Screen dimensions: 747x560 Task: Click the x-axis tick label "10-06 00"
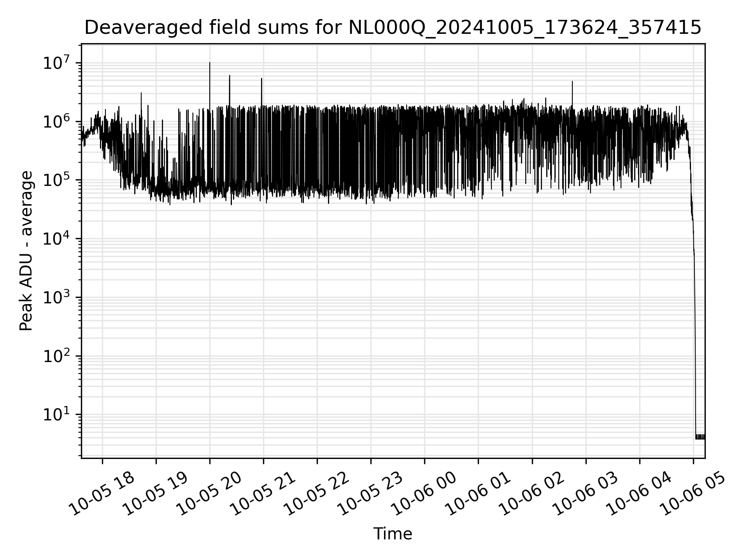coord(424,493)
